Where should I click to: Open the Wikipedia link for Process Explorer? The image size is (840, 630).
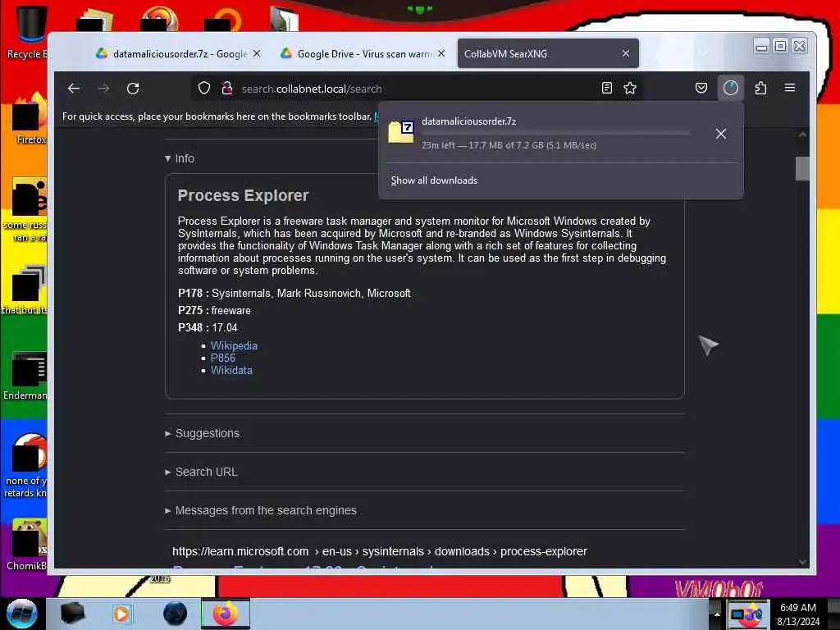pyautogui.click(x=234, y=346)
